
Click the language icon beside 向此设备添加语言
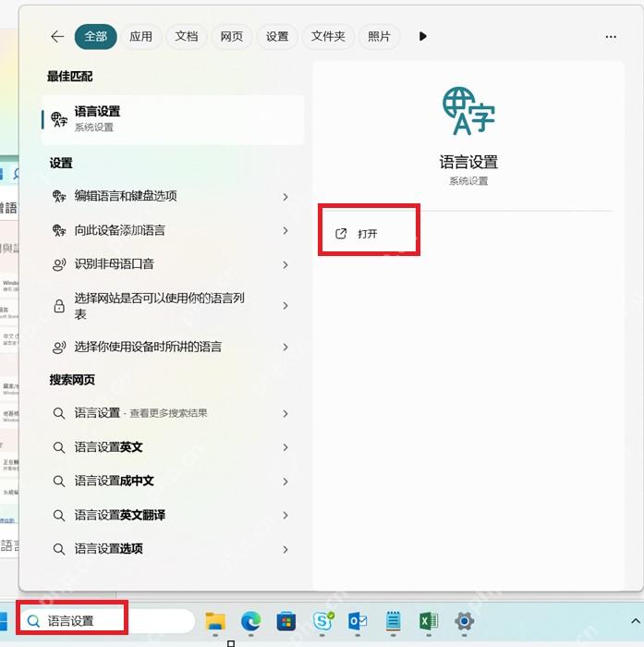(59, 230)
